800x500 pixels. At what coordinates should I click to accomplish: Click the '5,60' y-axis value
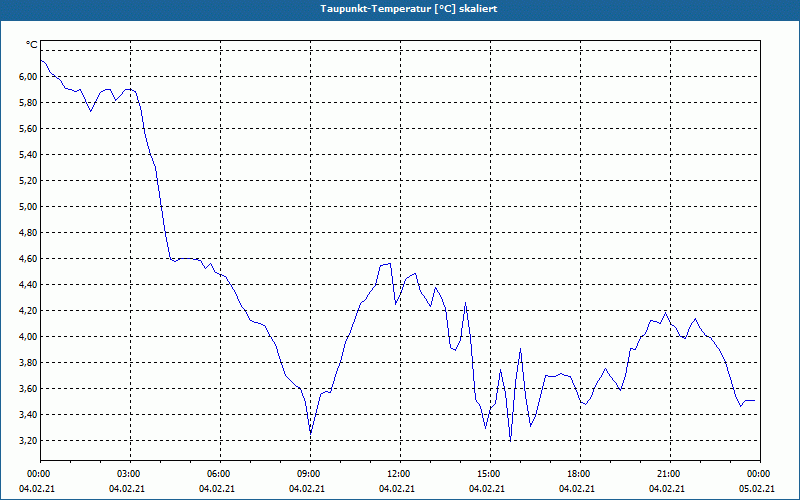click(29, 129)
